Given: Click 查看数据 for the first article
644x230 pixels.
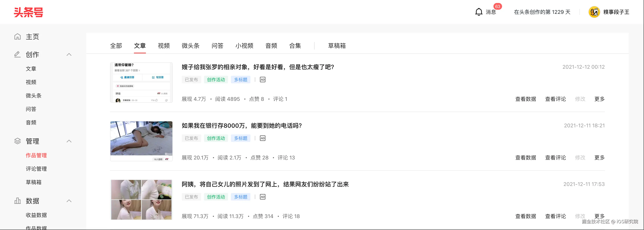Looking at the screenshot, I should click(x=526, y=99).
